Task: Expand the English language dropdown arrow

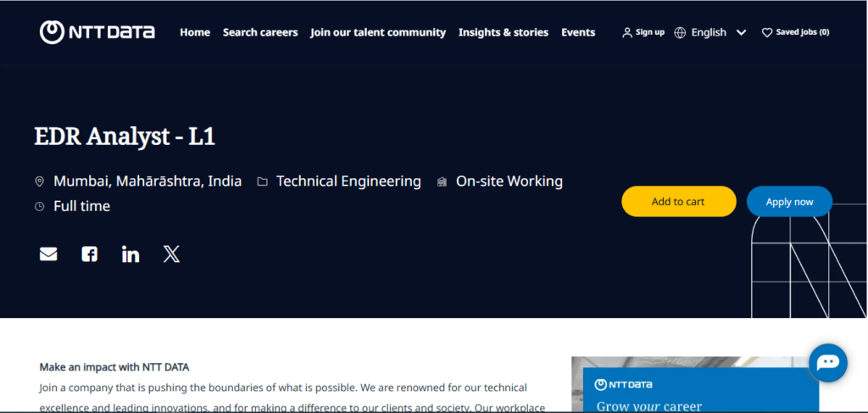Action: 741,33
